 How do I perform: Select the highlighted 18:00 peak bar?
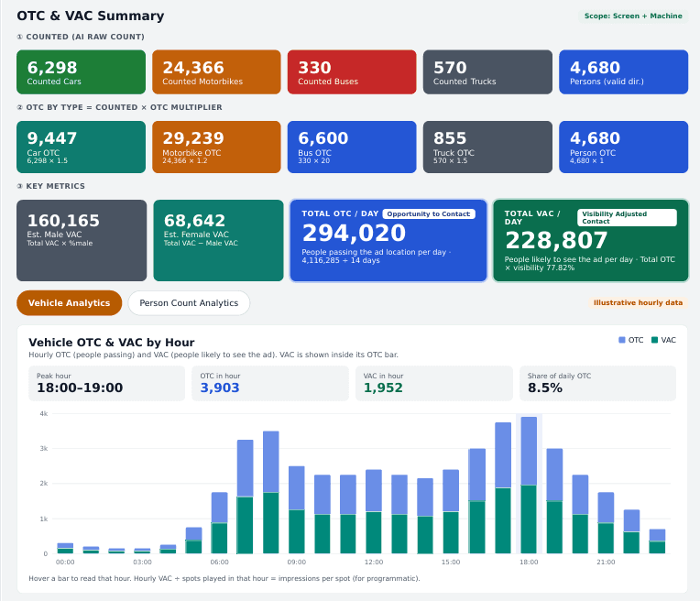529,486
